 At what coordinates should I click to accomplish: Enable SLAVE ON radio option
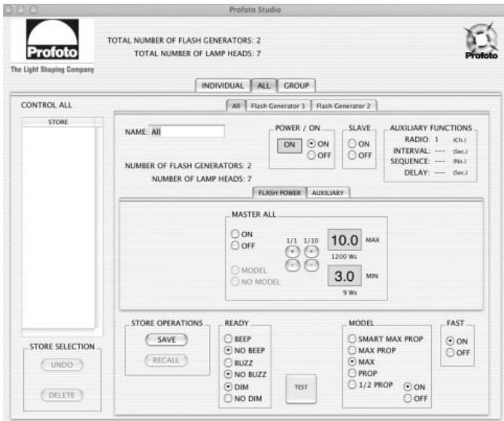click(352, 144)
